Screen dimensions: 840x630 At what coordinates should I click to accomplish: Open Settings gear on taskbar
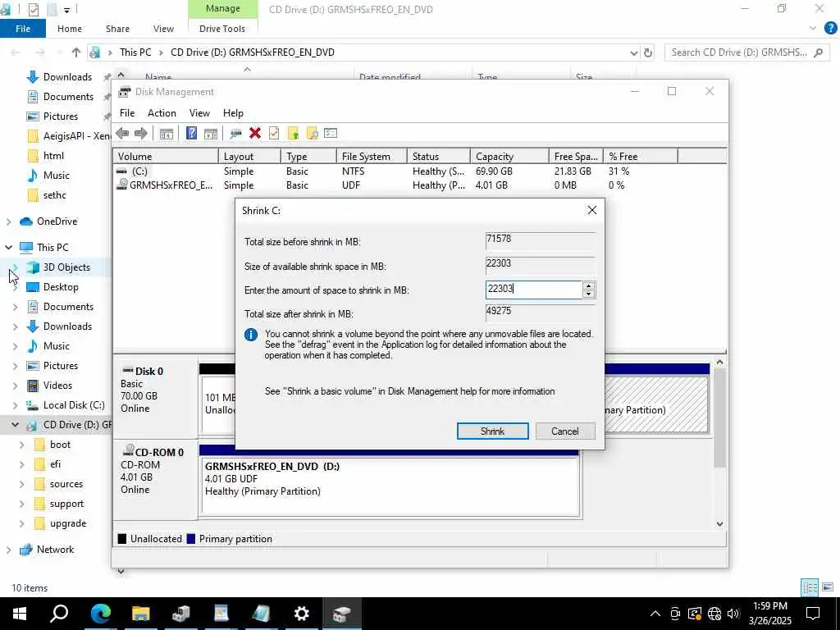[x=302, y=614]
